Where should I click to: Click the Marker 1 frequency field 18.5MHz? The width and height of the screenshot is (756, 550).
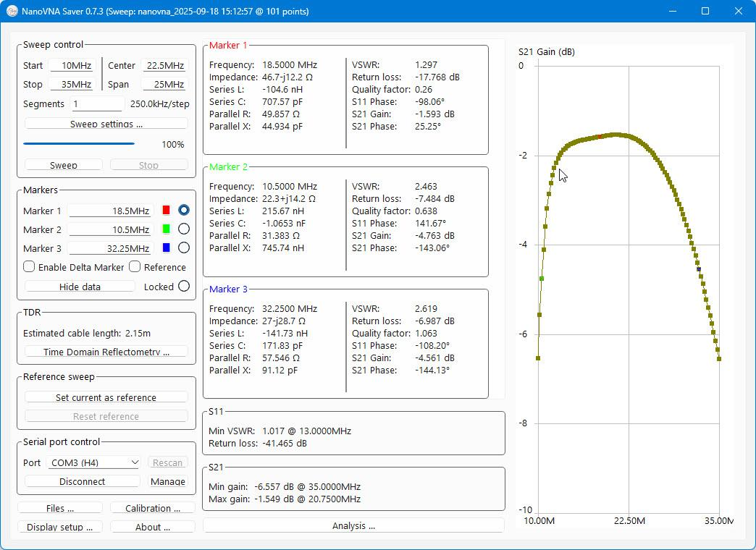click(x=111, y=211)
